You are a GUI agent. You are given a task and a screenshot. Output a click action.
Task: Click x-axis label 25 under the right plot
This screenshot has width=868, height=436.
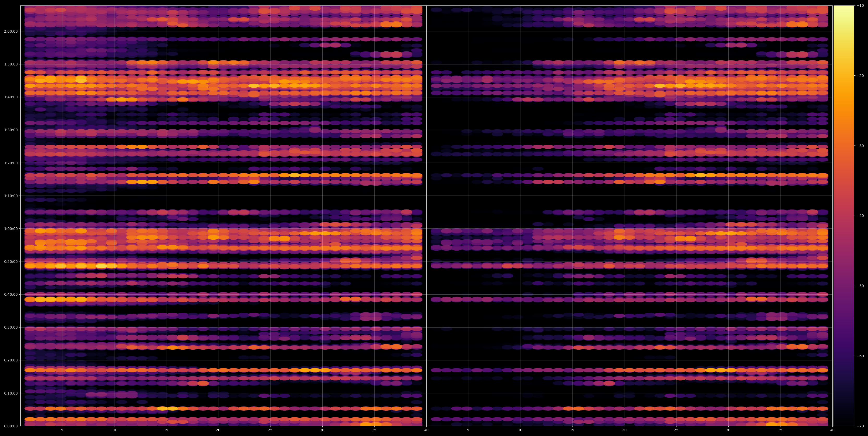coord(676,430)
